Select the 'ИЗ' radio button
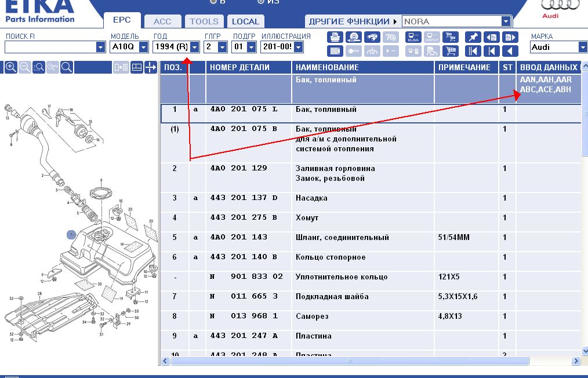 (x=261, y=2)
